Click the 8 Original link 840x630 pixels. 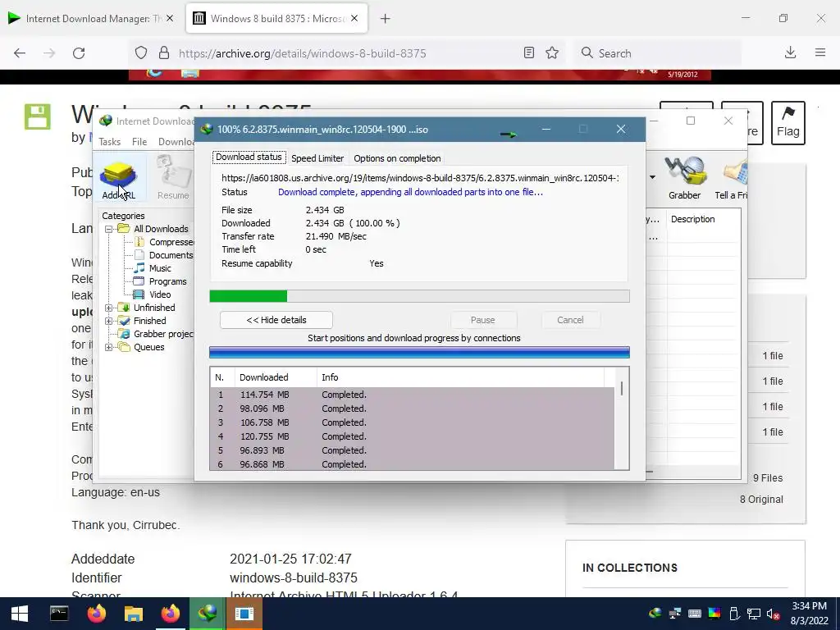point(761,500)
